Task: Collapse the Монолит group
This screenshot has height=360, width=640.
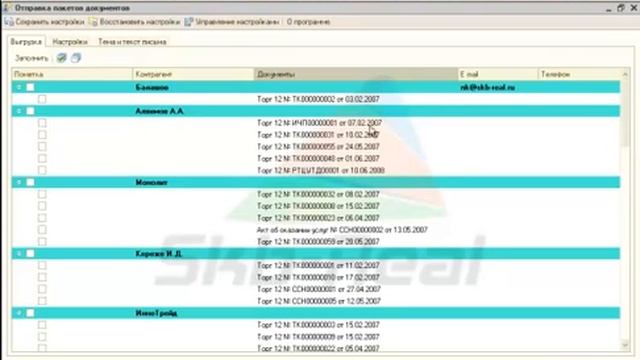Action: (19, 182)
